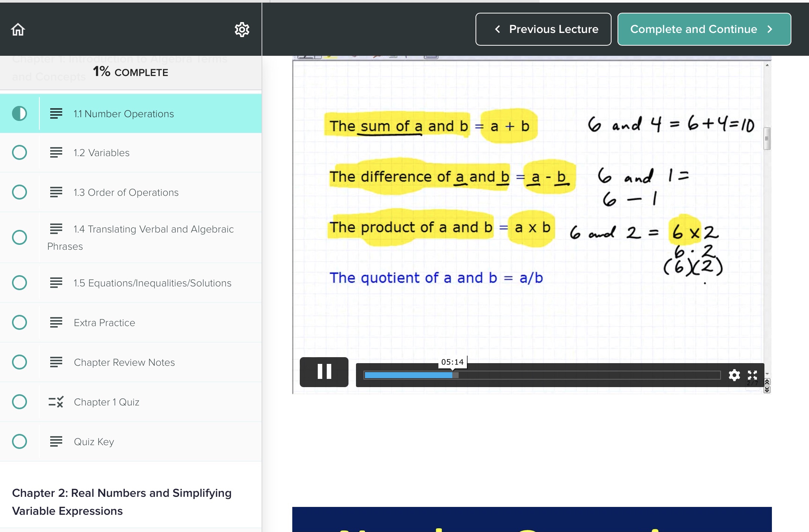This screenshot has height=532, width=809.
Task: Pause the video playback
Action: 324,371
